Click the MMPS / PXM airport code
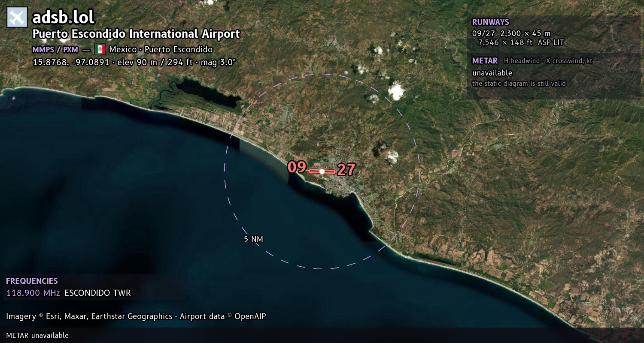The width and height of the screenshot is (644, 343). [x=55, y=49]
